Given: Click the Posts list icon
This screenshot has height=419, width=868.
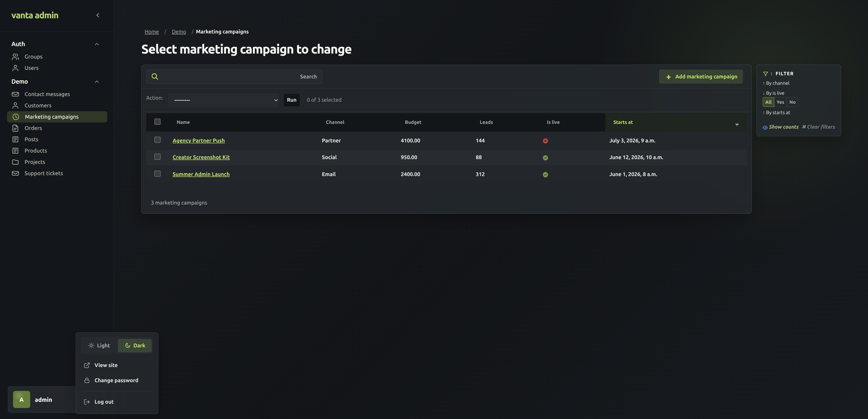Looking at the screenshot, I should 15,139.
